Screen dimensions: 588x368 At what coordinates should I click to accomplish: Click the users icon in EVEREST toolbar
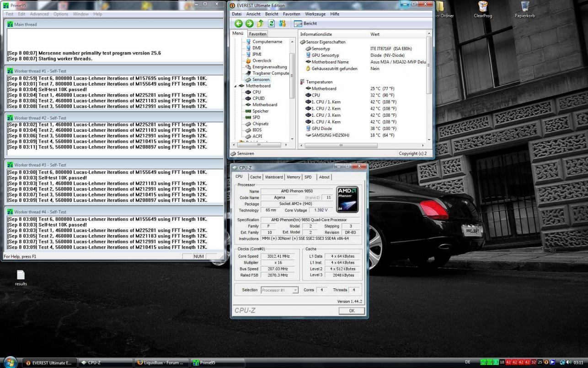pyautogui.click(x=282, y=23)
